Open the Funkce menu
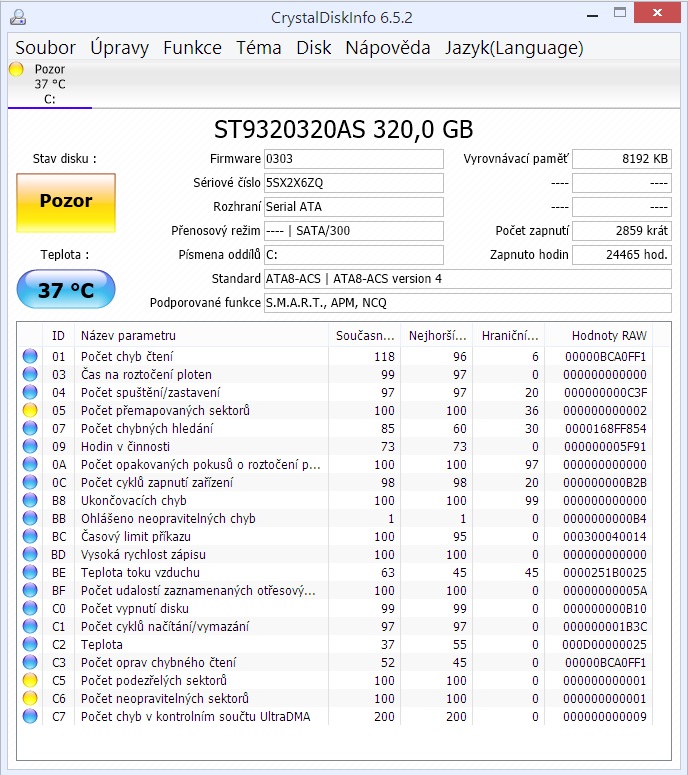The image size is (688, 775). click(x=192, y=48)
